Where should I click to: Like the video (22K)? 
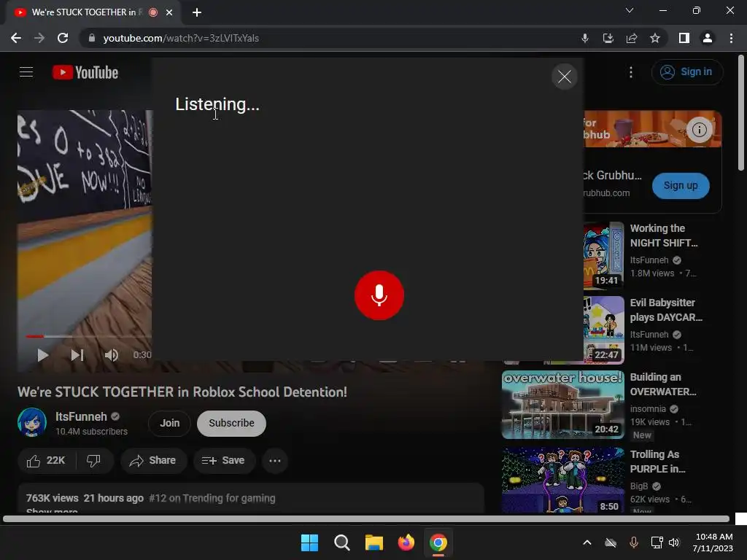click(46, 461)
